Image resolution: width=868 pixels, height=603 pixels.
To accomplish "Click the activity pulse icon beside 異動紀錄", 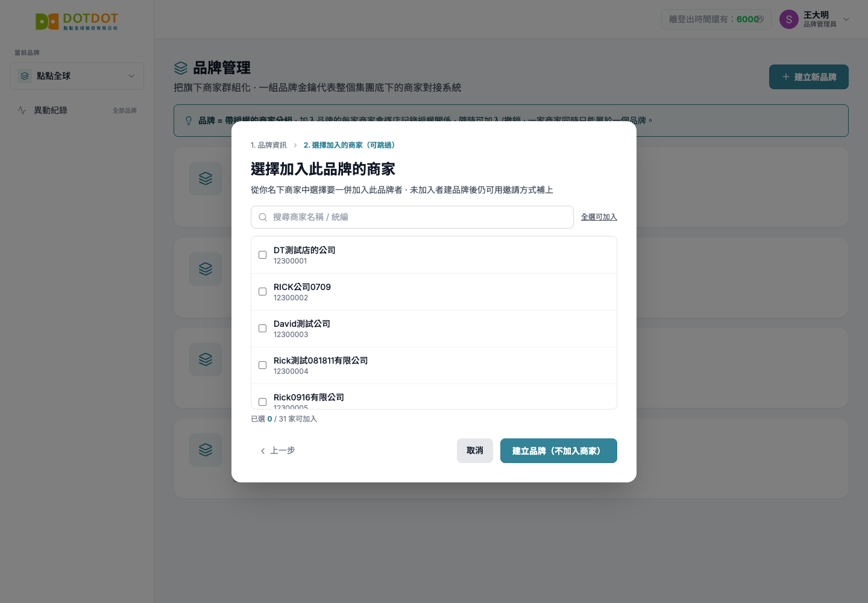I will pos(22,110).
